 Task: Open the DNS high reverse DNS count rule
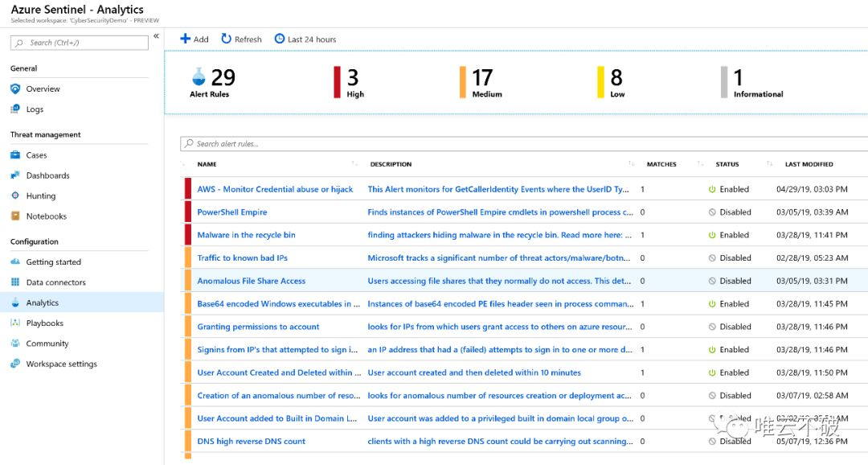pos(252,441)
